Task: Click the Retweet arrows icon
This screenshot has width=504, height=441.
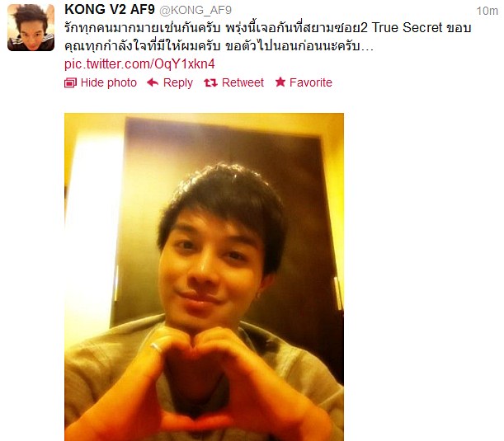Action: point(210,83)
